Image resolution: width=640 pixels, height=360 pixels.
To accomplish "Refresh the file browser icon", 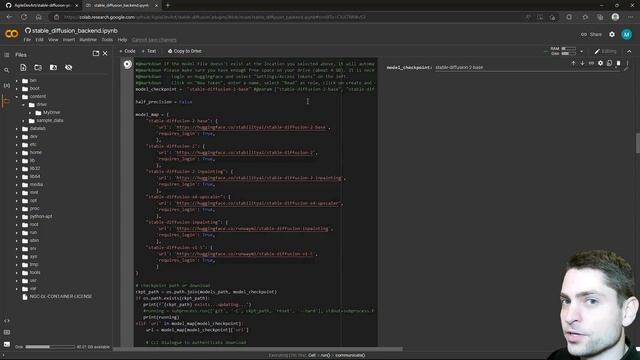I will (38, 67).
